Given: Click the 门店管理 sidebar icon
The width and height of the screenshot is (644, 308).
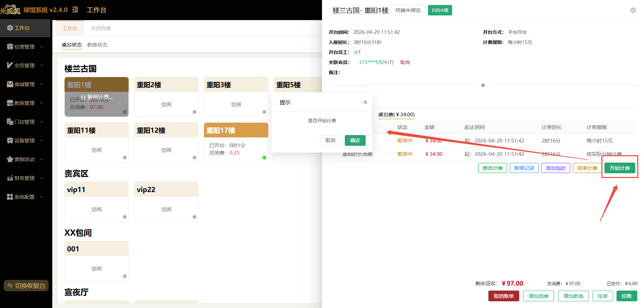Looking at the screenshot, I should 10,122.
